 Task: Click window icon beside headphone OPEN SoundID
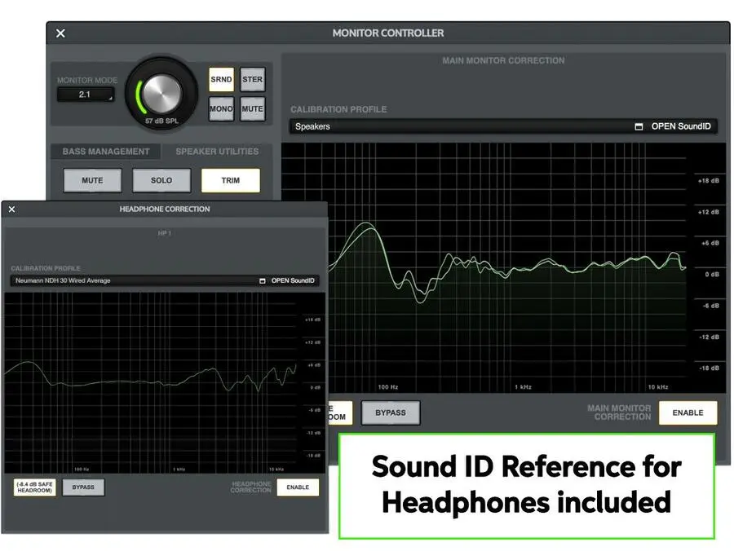pos(262,280)
